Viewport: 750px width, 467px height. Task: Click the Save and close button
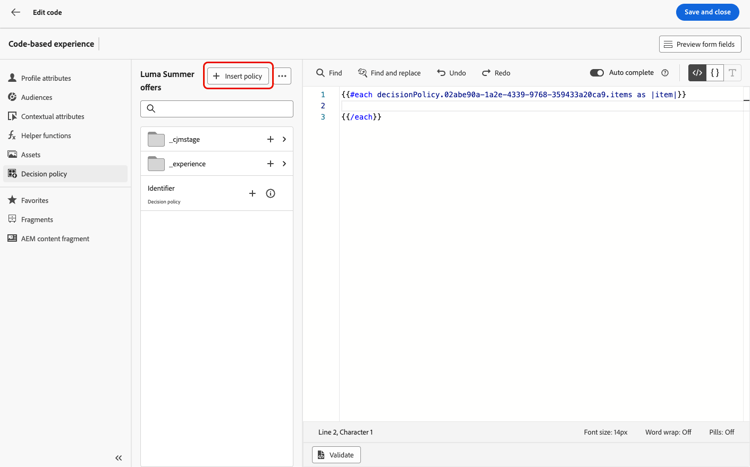coord(707,12)
